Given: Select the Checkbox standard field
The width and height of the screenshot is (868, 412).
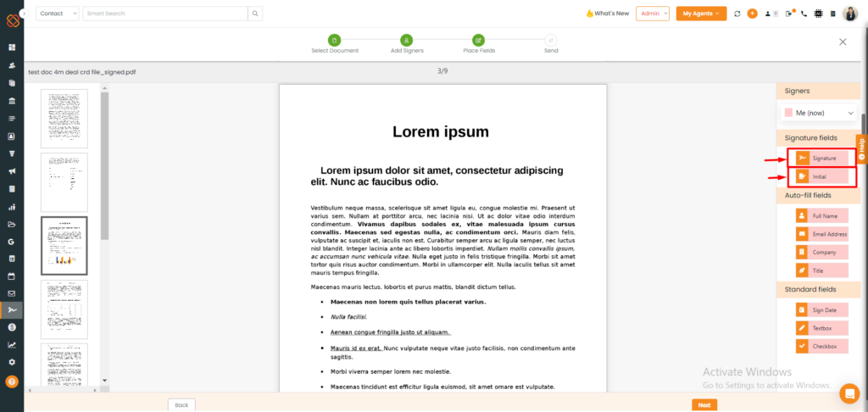Looking at the screenshot, I should [821, 346].
